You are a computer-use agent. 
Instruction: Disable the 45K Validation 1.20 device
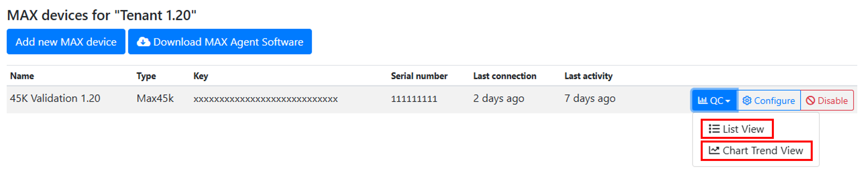(827, 100)
